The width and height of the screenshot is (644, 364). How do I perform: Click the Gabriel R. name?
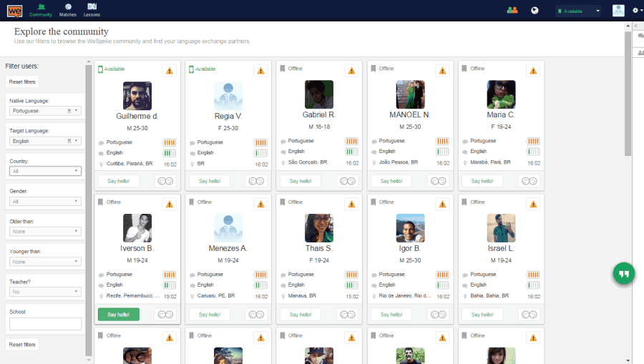pos(319,115)
